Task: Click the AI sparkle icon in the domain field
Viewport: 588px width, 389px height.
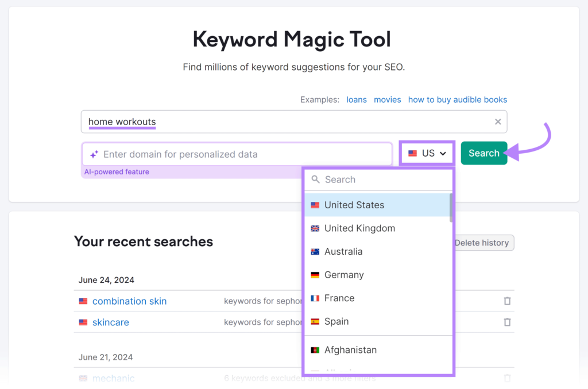Action: (x=94, y=154)
